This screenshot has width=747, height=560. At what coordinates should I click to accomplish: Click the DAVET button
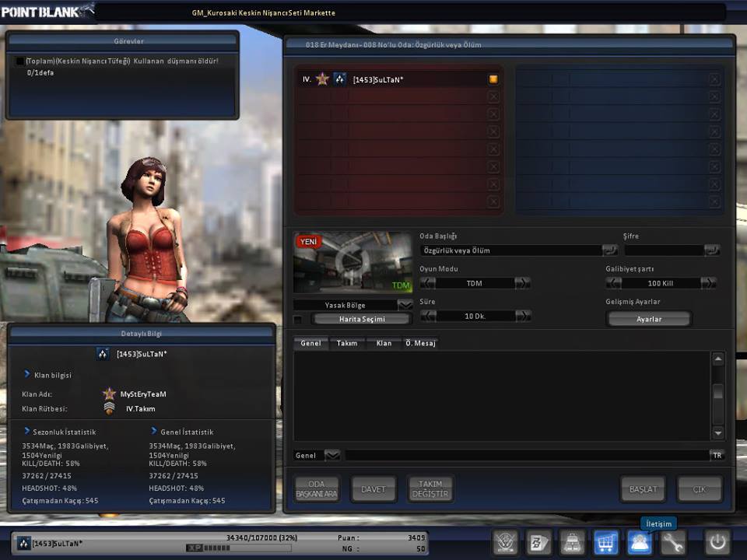[x=373, y=489]
